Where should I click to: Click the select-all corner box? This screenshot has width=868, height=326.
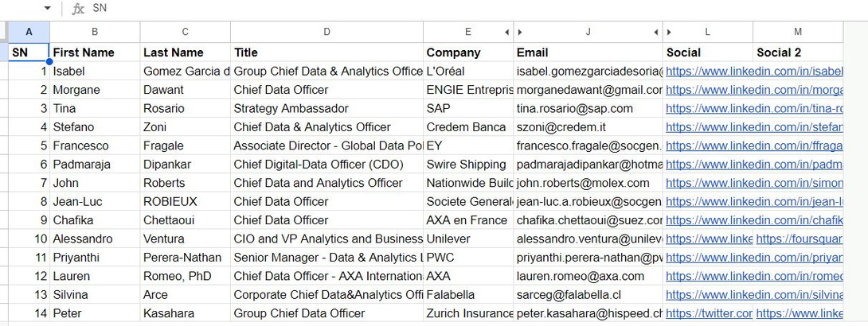coord(4,32)
